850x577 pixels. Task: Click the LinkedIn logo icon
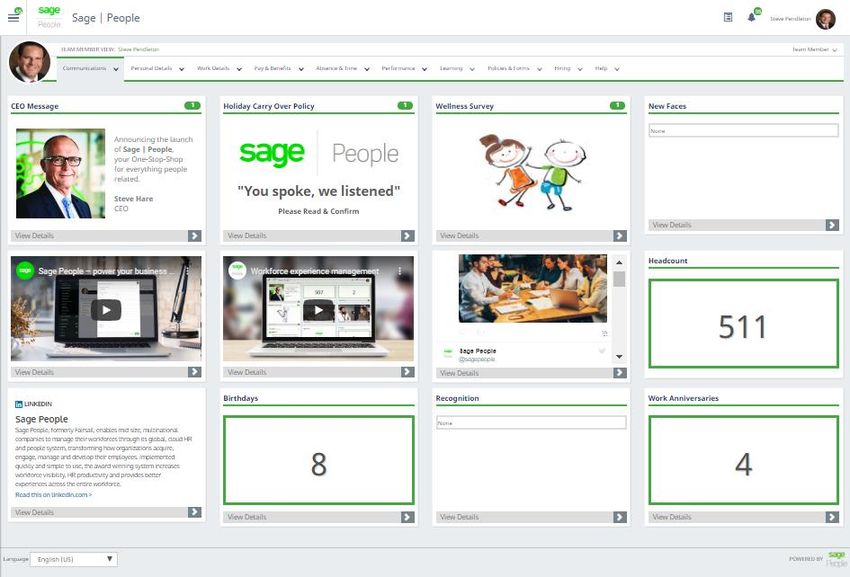(19, 404)
